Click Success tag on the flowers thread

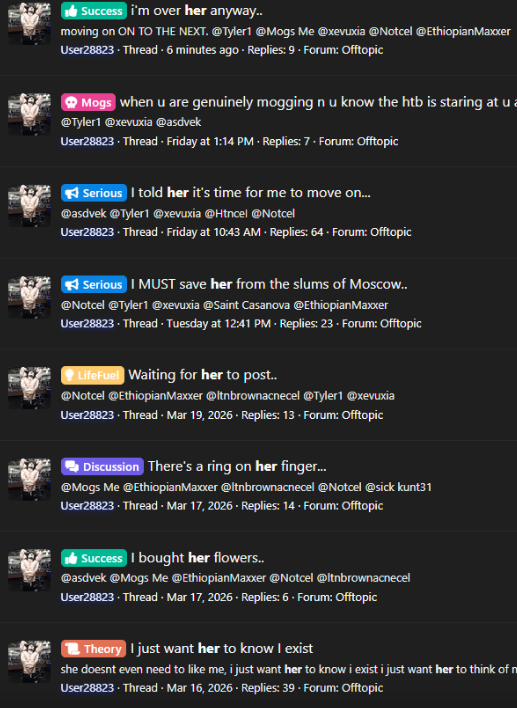[x=94, y=558]
